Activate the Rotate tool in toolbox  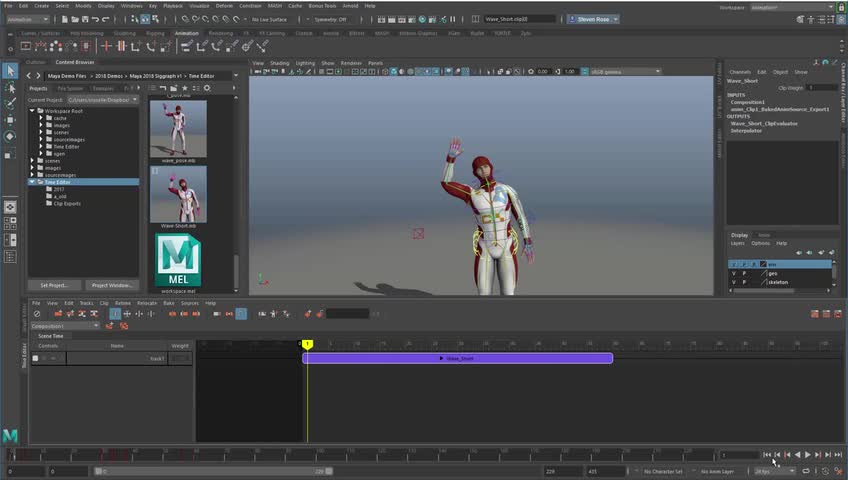pyautogui.click(x=10, y=136)
